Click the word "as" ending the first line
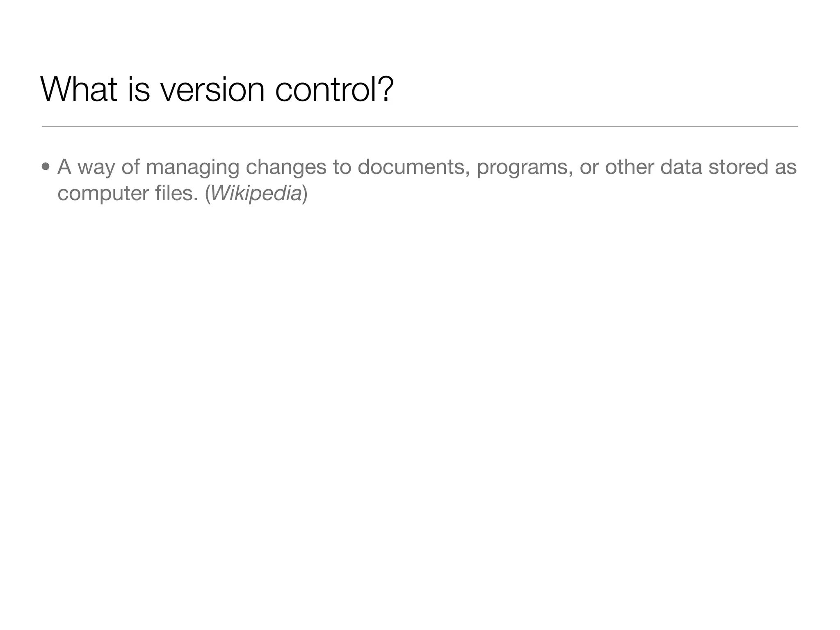The height and width of the screenshot is (630, 840). pos(785,168)
